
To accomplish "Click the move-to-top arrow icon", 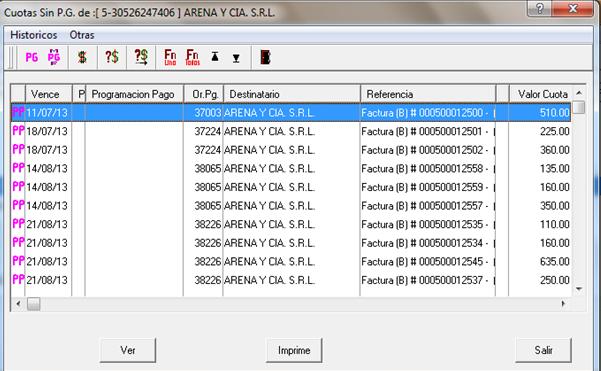I will (x=215, y=57).
